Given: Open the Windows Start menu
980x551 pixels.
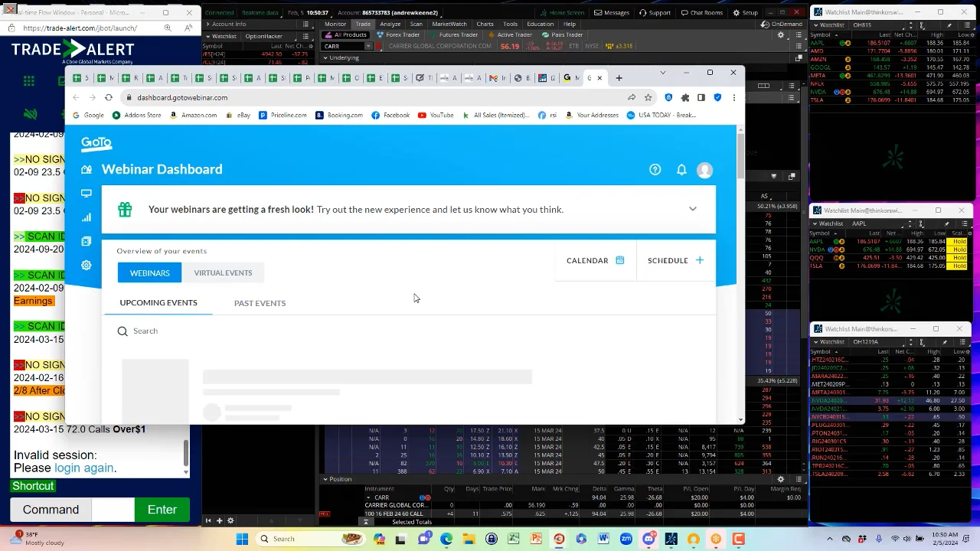Looking at the screenshot, I should 242,539.
